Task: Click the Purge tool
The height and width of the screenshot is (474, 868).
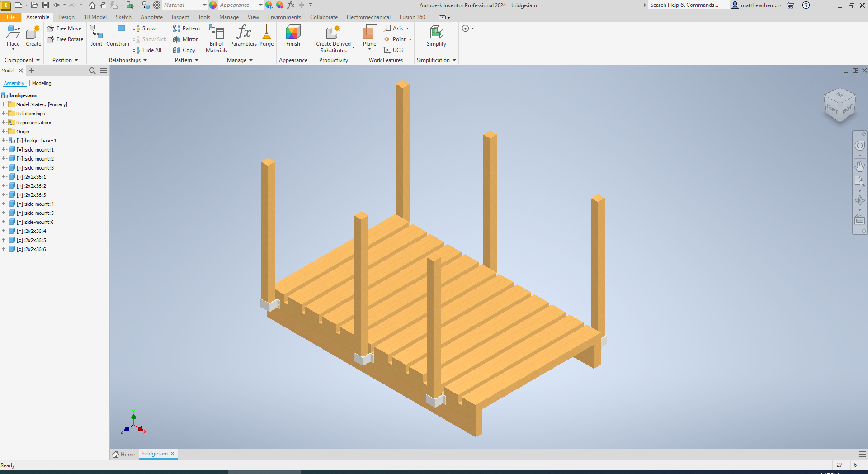Action: click(267, 36)
